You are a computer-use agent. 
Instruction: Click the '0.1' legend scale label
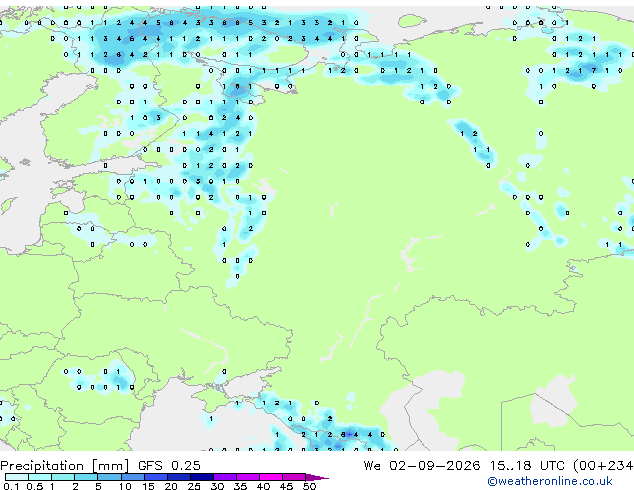coord(11,486)
